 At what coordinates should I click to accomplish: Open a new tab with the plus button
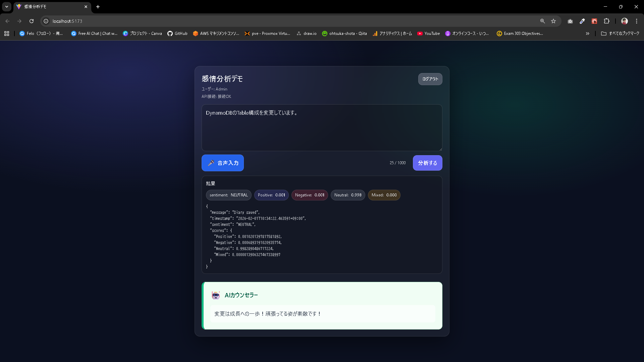(98, 7)
